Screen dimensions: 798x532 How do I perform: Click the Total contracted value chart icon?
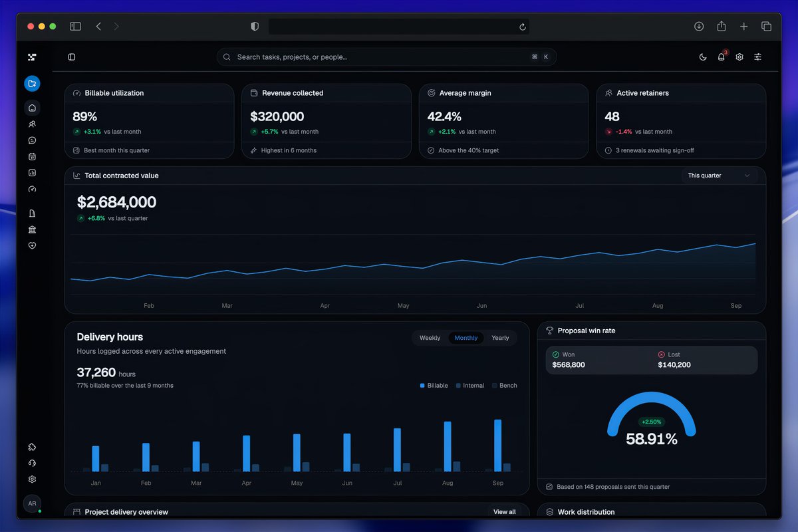tap(76, 176)
